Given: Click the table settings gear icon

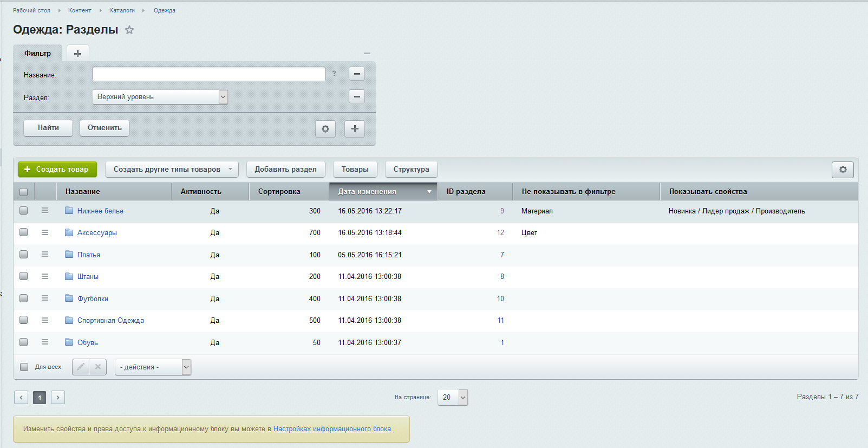Looking at the screenshot, I should [x=843, y=170].
